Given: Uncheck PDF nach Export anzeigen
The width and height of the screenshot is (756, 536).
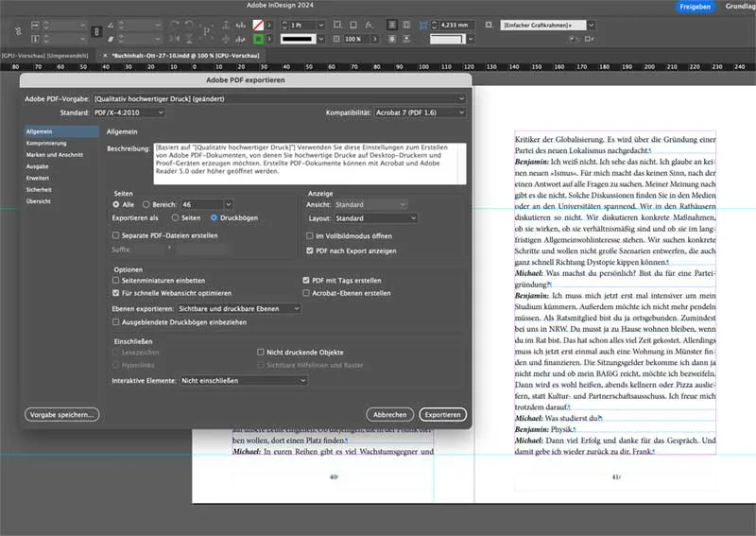Looking at the screenshot, I should [x=309, y=251].
